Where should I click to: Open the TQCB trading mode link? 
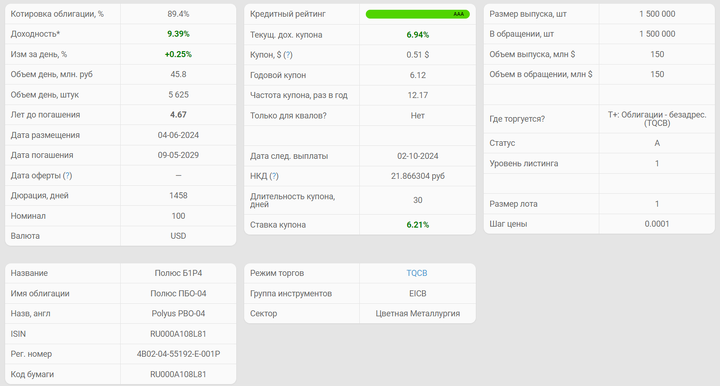pos(417,273)
